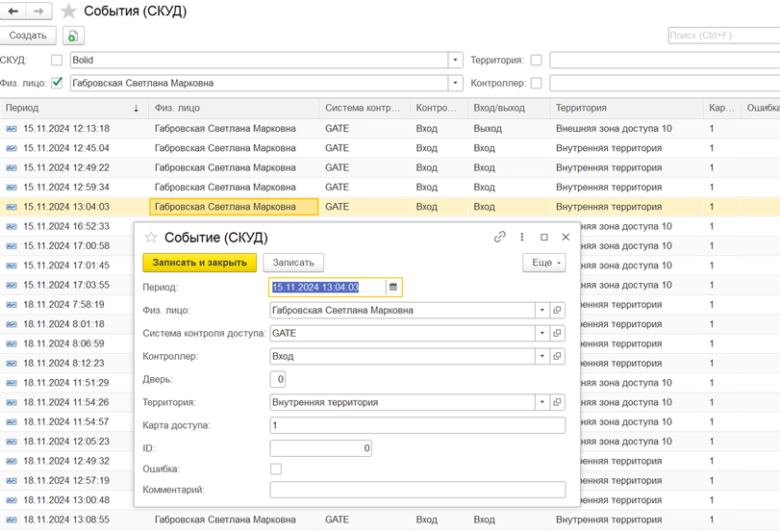Expand the Bolid СКУД filter dropdown
The height and width of the screenshot is (532, 780).
456,60
